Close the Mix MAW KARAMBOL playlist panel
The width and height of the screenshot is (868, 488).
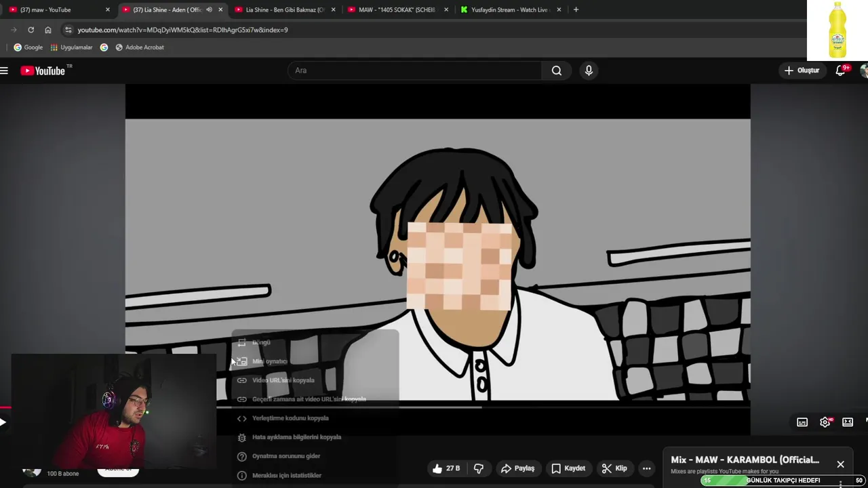pyautogui.click(x=840, y=464)
